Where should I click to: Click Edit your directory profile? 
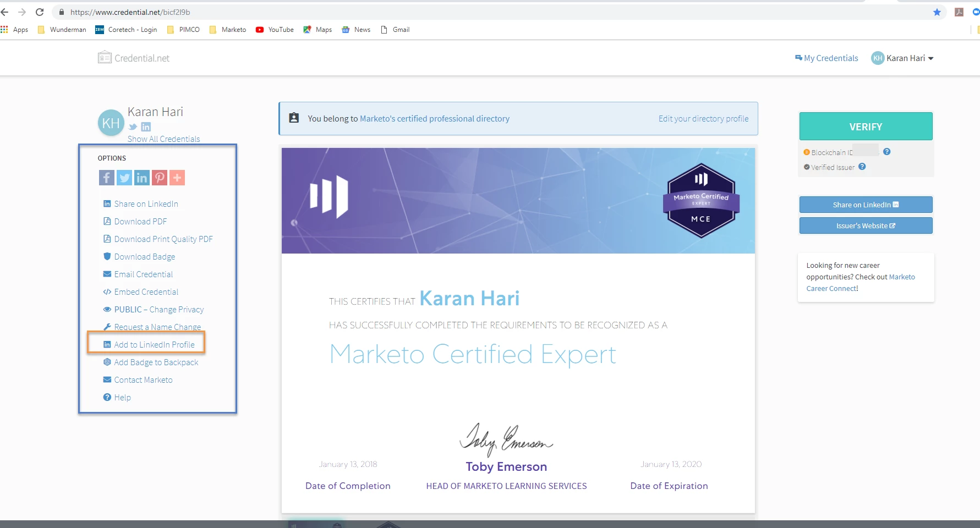(x=703, y=119)
